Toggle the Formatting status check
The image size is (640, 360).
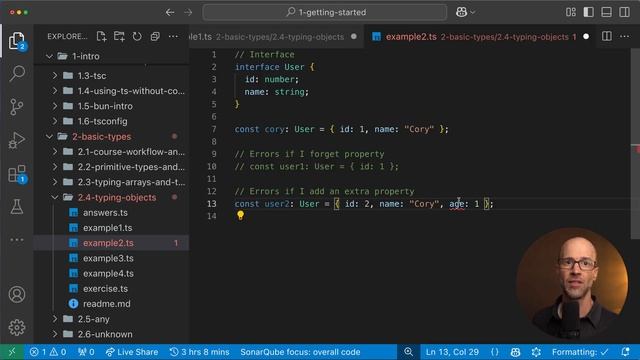[580, 352]
